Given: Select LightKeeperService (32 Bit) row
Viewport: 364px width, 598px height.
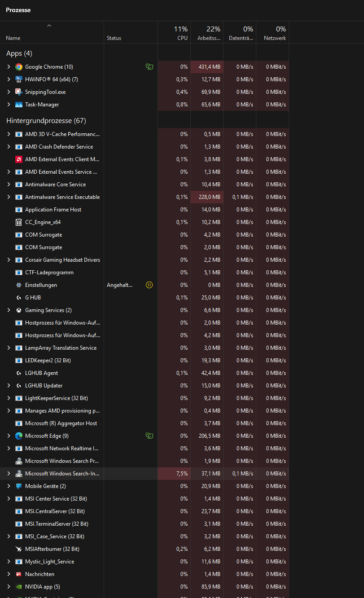Looking at the screenshot, I should [145, 398].
